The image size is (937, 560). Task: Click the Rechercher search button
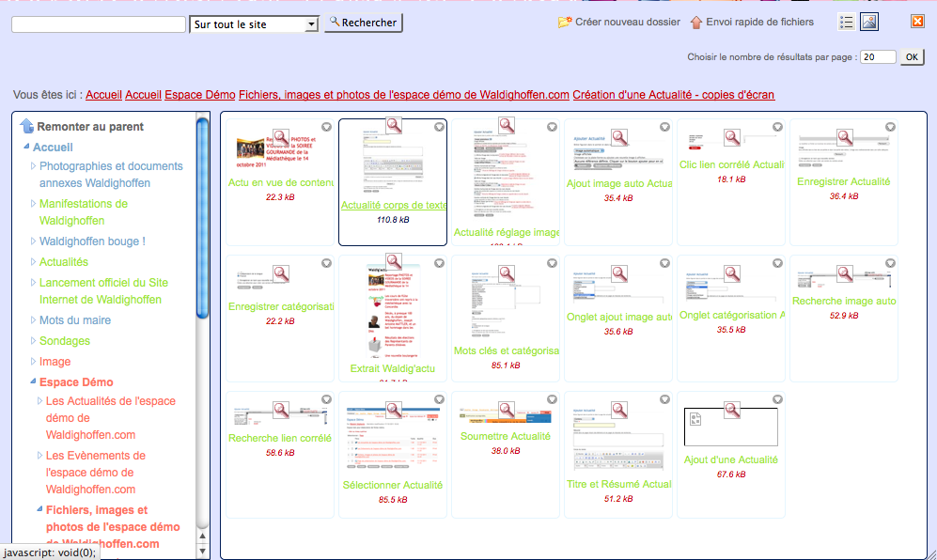click(x=364, y=23)
